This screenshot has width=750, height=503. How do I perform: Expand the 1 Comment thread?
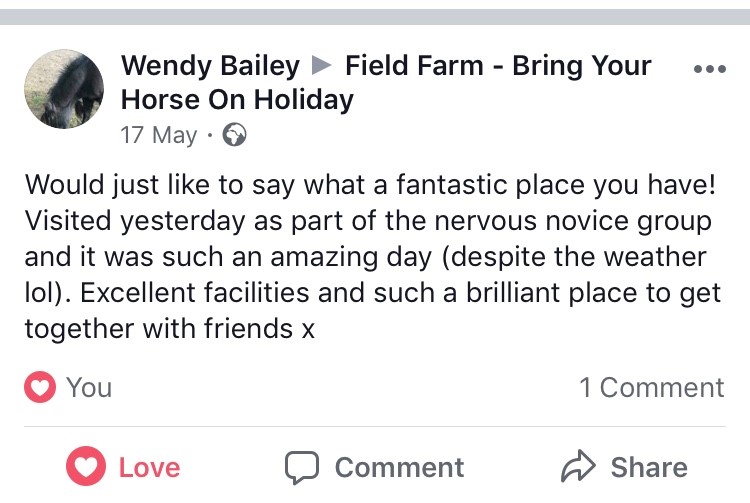pos(652,387)
